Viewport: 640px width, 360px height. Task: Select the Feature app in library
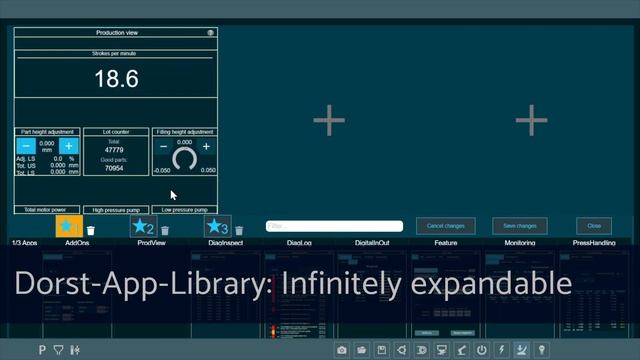(x=446, y=243)
